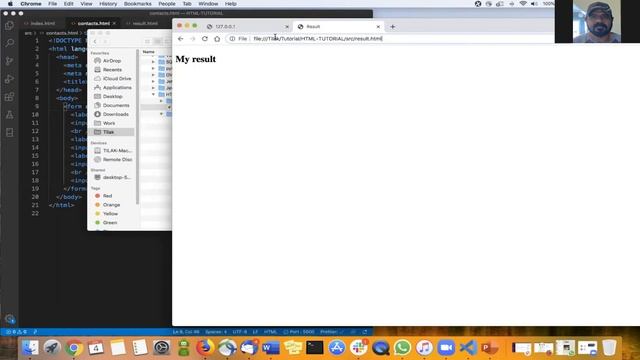Open Firefox from the Dock
Image resolution: width=640 pixels, height=360 pixels.
205,348
